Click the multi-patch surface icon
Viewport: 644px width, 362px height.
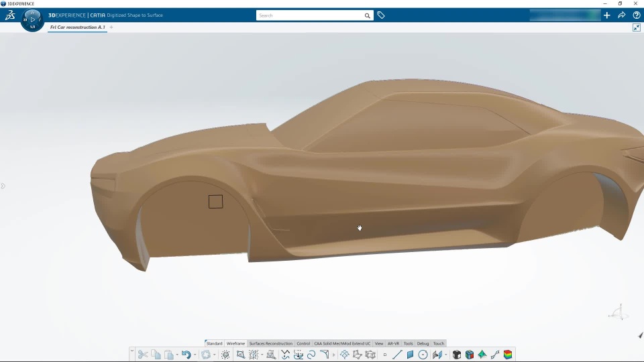coord(370,355)
